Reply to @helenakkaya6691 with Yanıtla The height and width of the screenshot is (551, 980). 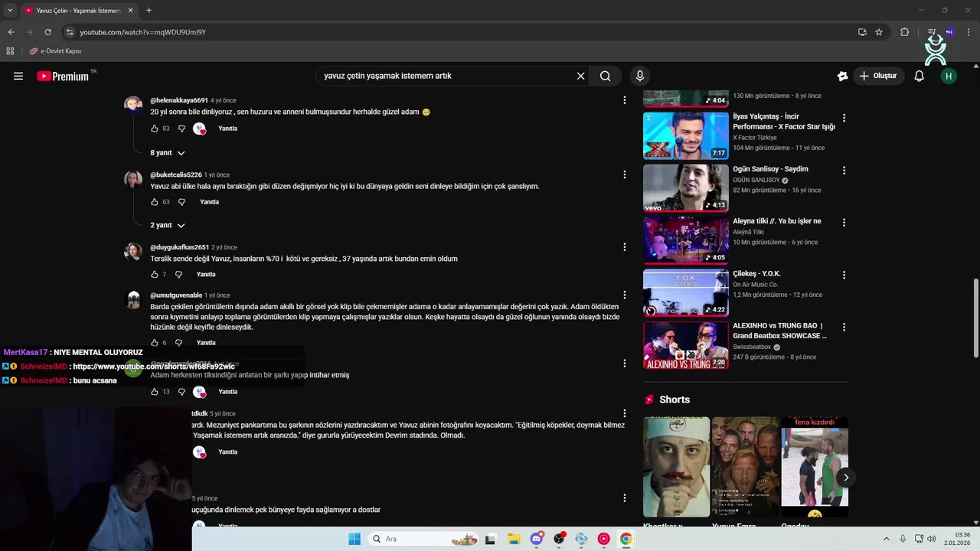click(x=227, y=129)
